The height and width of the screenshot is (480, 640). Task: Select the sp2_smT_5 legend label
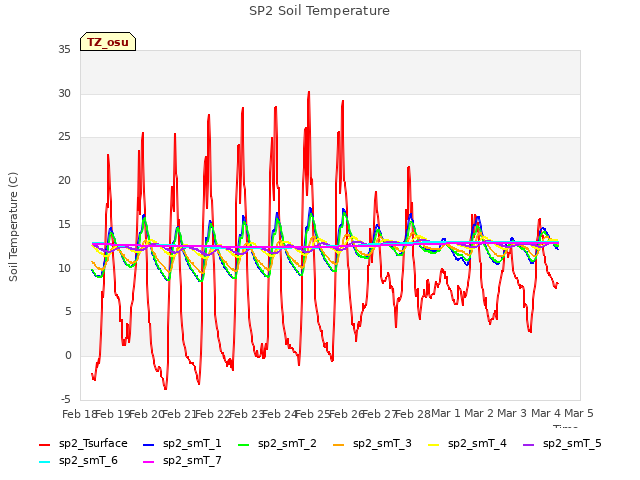[572, 444]
